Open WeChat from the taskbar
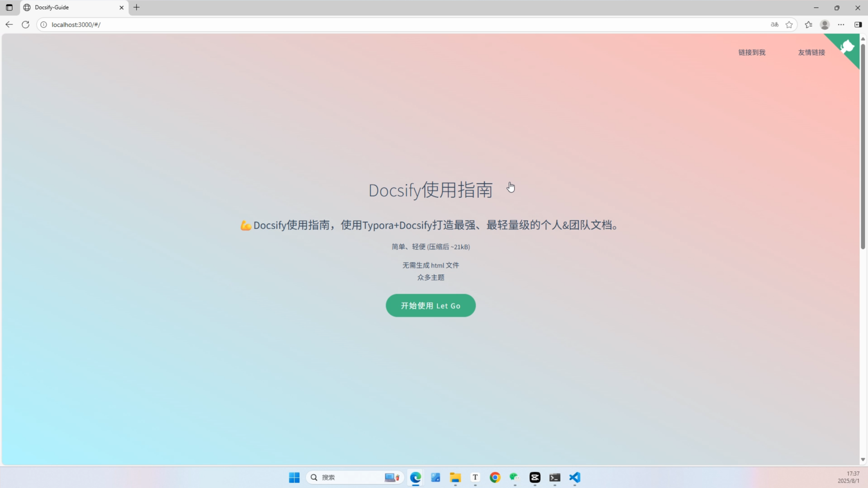 (x=515, y=478)
